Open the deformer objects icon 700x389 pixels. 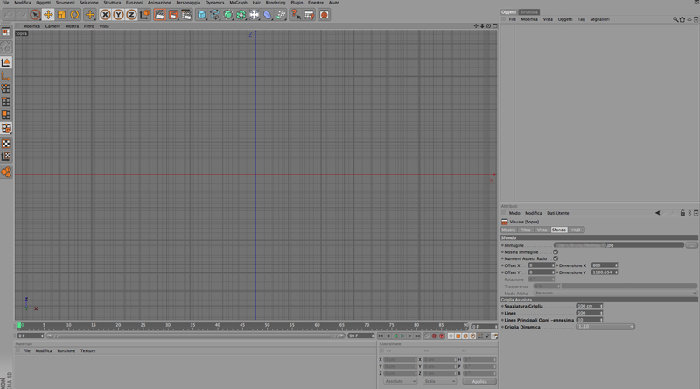[x=254, y=15]
